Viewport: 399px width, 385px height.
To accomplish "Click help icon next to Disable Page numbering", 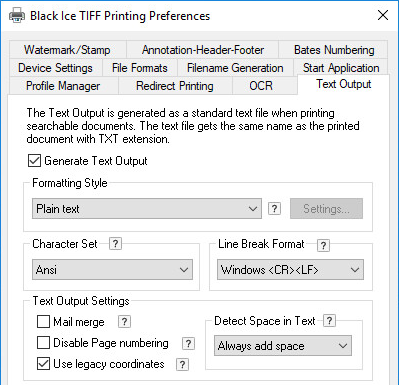I will pos(188,343).
